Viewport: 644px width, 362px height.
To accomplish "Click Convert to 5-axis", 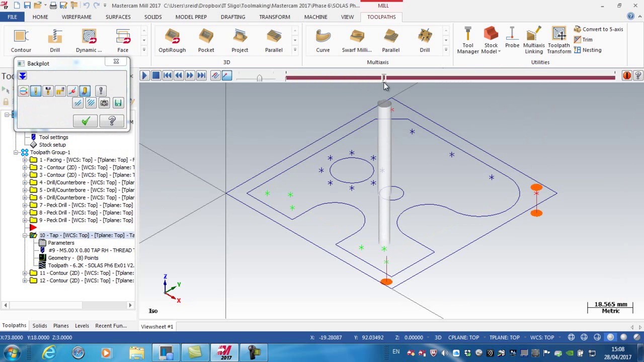I will click(x=599, y=29).
